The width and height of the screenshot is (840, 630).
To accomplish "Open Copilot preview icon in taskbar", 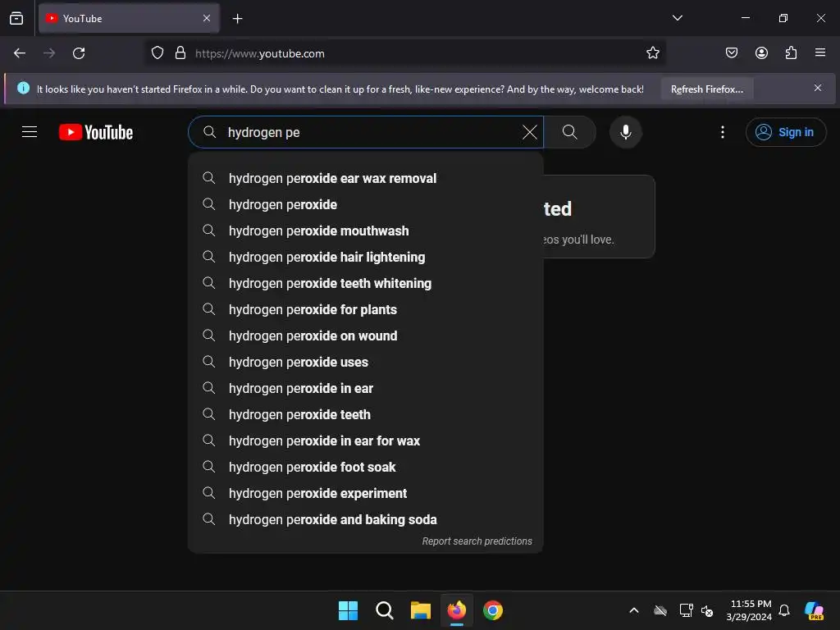I will point(815,610).
